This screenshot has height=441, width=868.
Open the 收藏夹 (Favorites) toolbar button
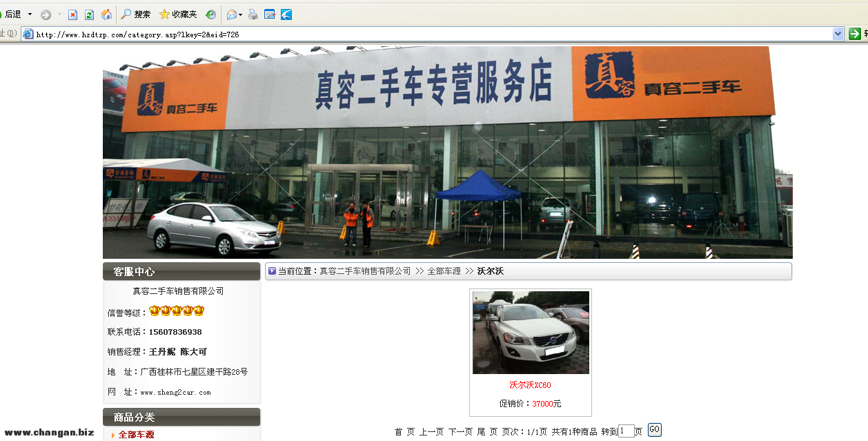click(x=178, y=14)
